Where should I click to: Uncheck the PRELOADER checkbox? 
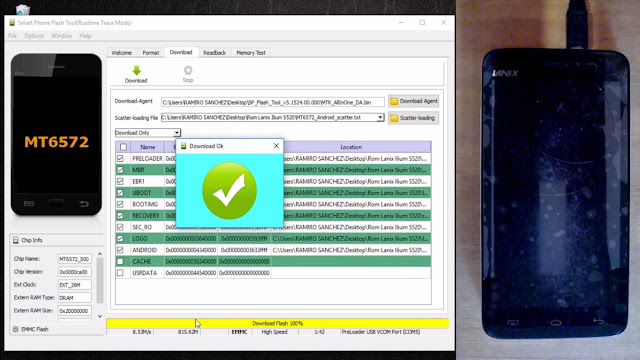120,158
